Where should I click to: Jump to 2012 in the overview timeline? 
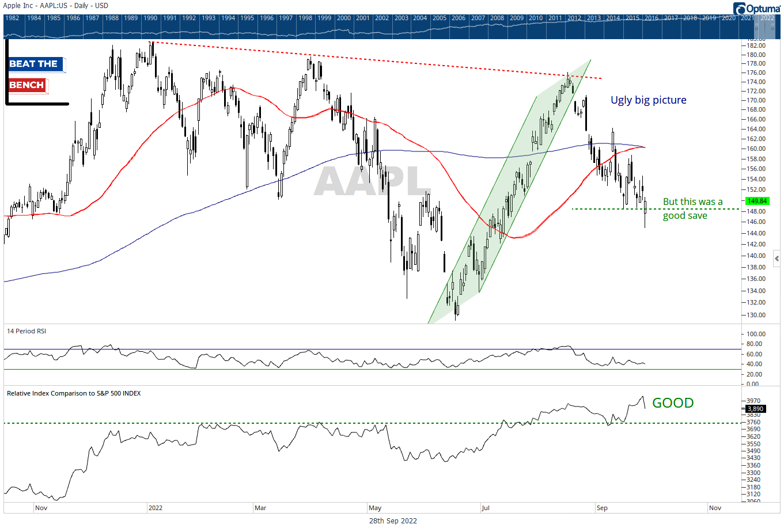click(x=574, y=18)
